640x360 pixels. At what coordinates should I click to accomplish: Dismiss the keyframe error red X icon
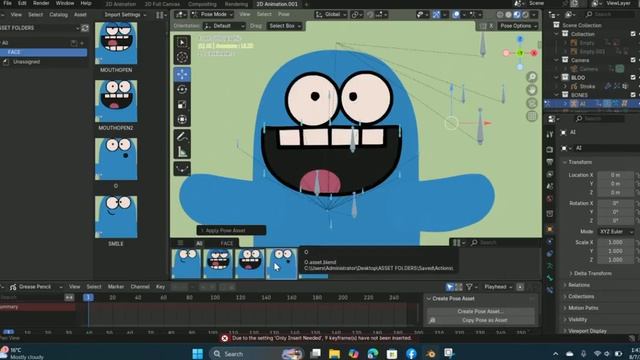pyautogui.click(x=224, y=338)
